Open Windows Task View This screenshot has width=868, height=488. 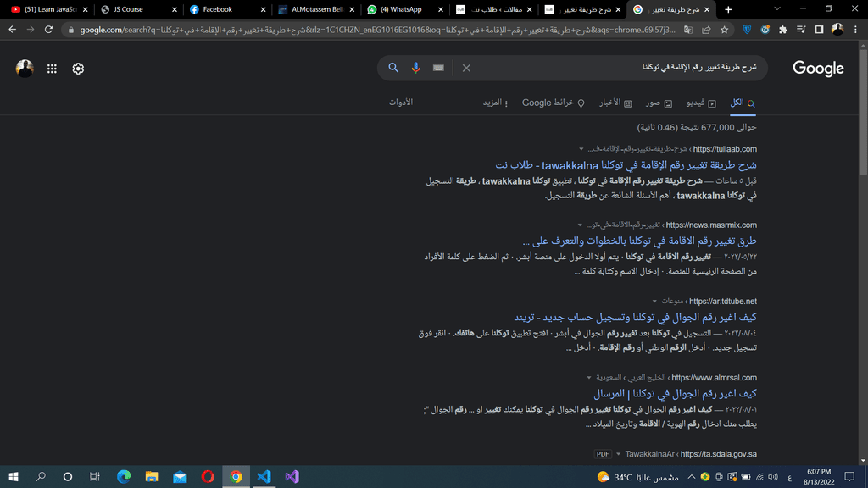point(95,476)
